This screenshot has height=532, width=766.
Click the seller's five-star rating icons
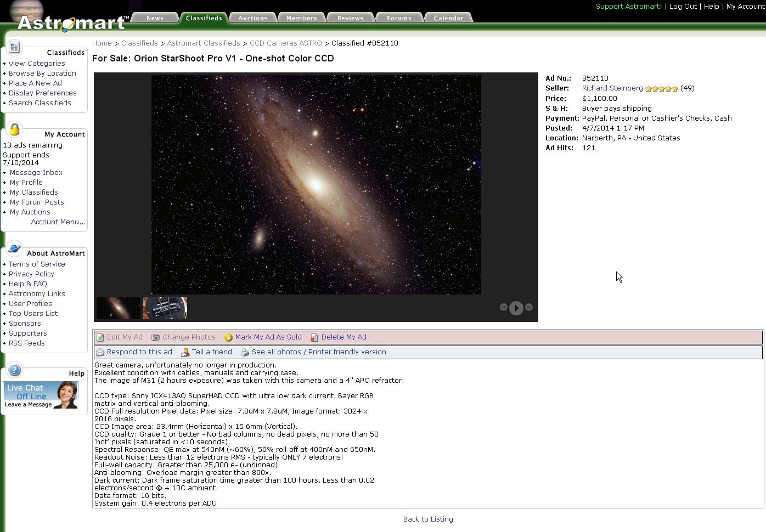(662, 88)
